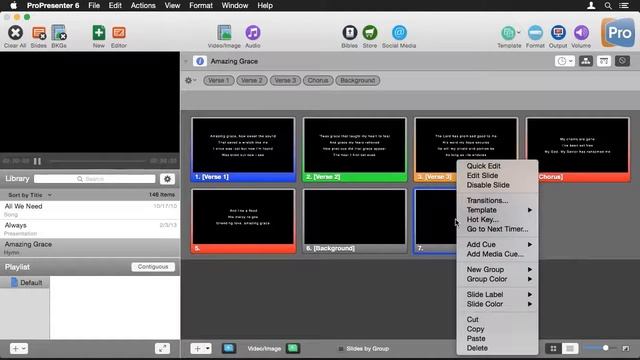Viewport: 640px width, 360px height.
Task: Click the Clear All toolbar icon
Action: click(15, 33)
